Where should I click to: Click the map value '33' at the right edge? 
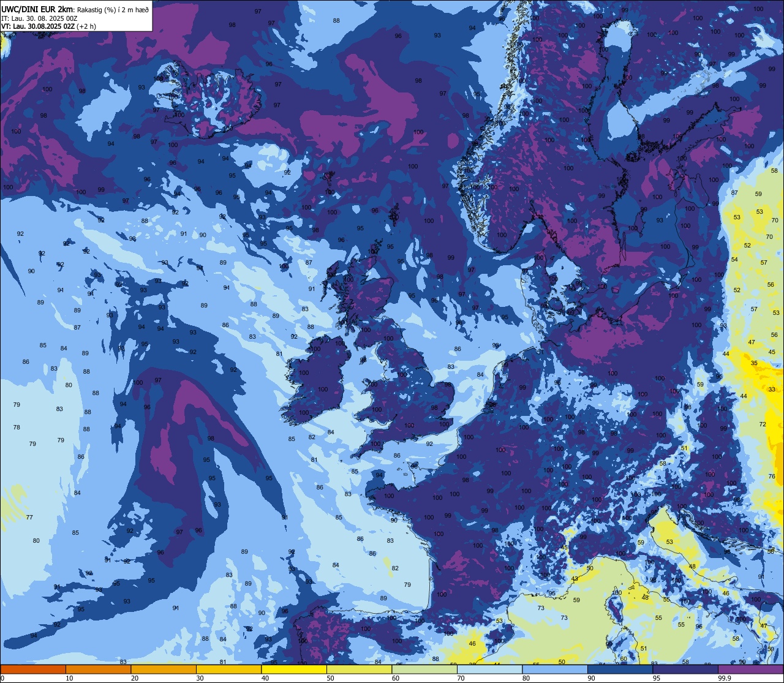(x=772, y=389)
